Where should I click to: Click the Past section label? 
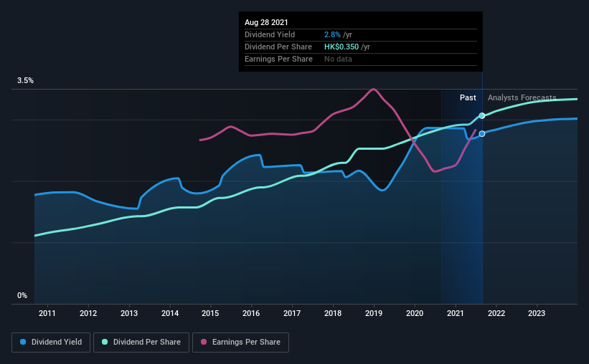pos(468,97)
